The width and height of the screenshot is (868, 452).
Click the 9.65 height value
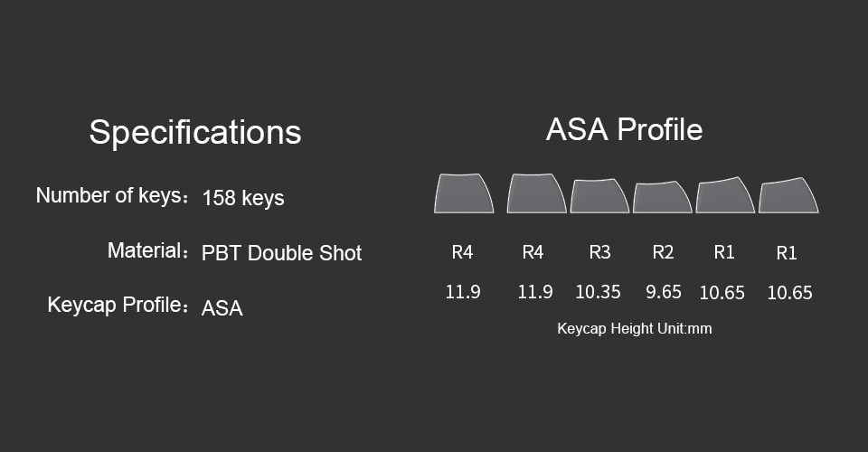[x=663, y=292]
